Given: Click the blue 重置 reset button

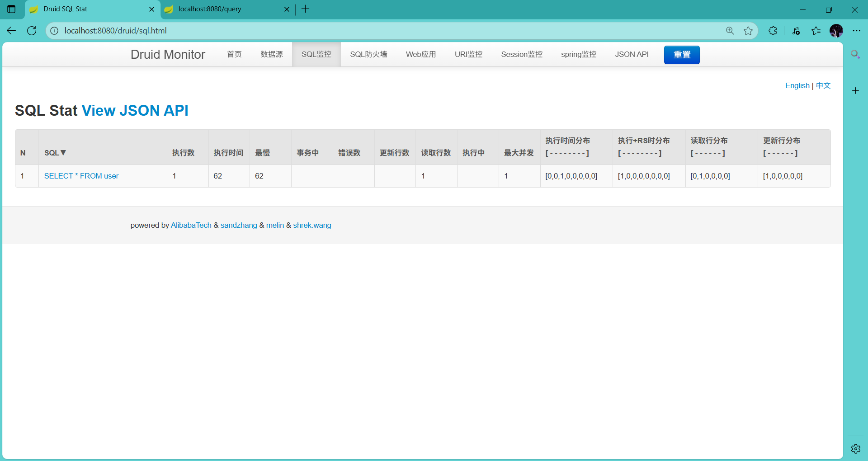Looking at the screenshot, I should (x=682, y=55).
